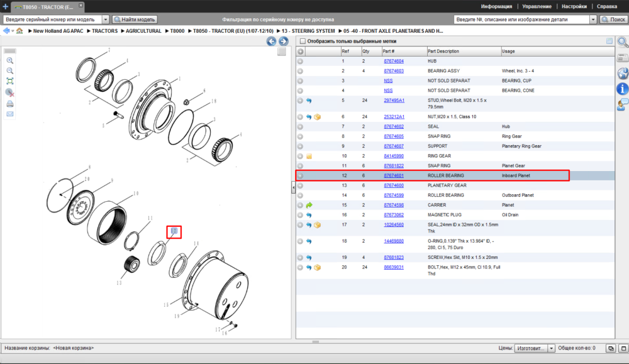
Task: Open part number link 87674598
Action: [x=394, y=205]
